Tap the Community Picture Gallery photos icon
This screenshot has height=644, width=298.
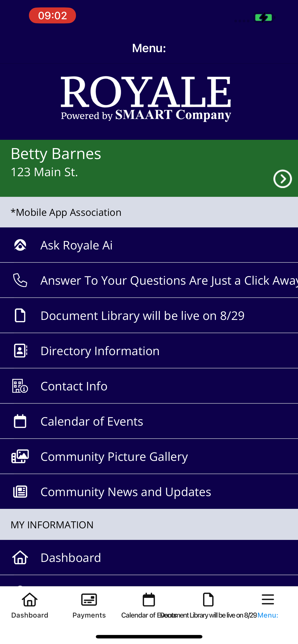click(20, 456)
